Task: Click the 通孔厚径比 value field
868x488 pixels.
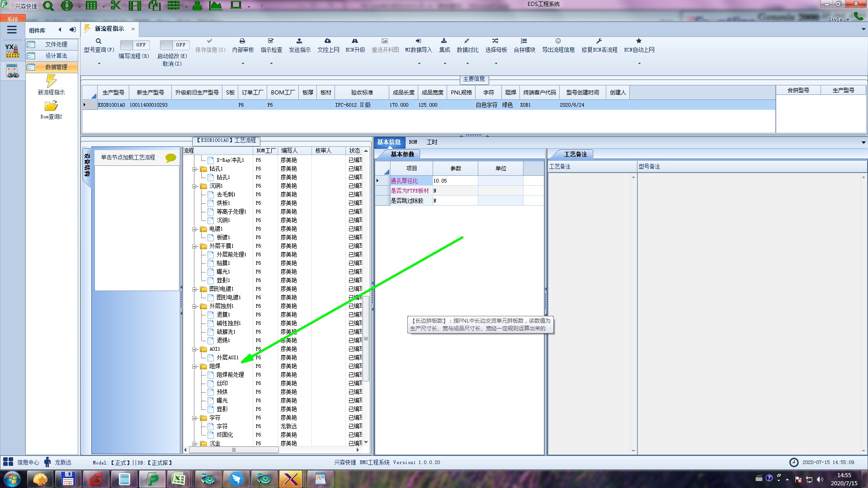Action: click(x=454, y=181)
